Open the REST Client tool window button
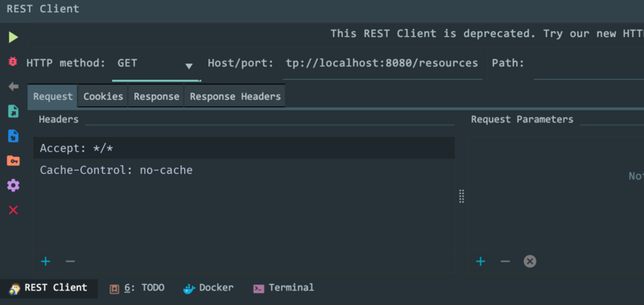The height and width of the screenshot is (305, 644). (49, 288)
